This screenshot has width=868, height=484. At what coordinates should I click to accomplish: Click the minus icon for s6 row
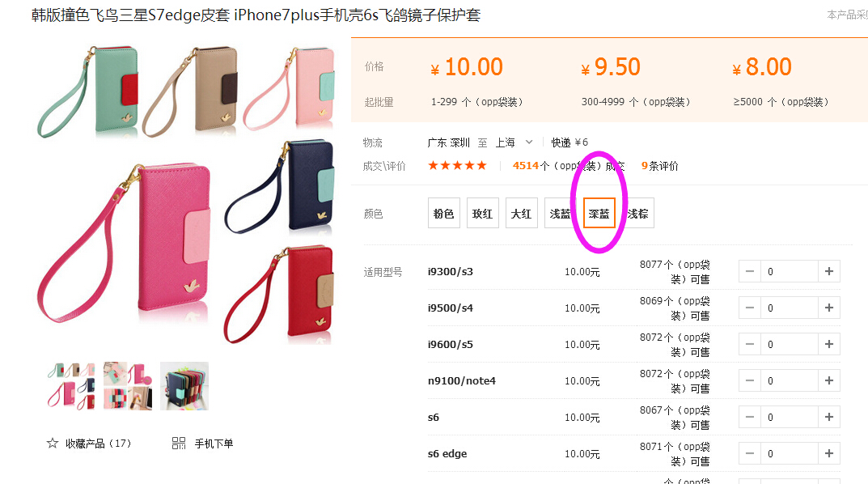pos(750,417)
